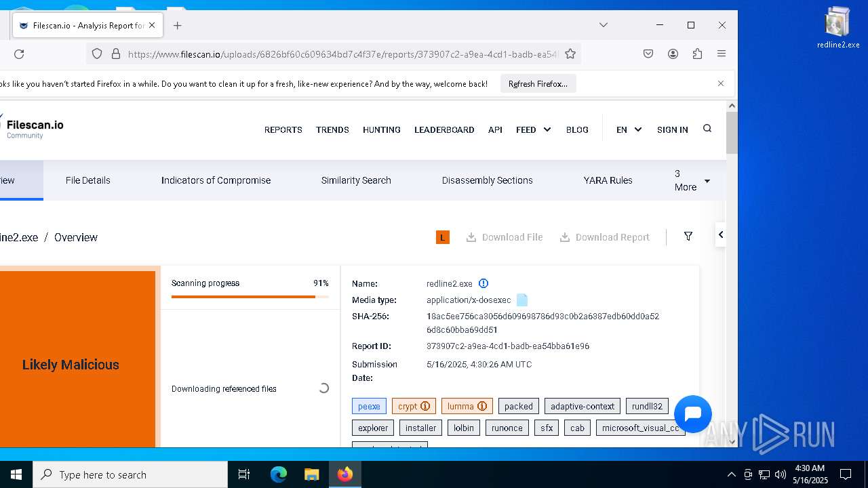Open the Extensions puzzle icon
Screen dimensions: 868x488
(x=697, y=54)
